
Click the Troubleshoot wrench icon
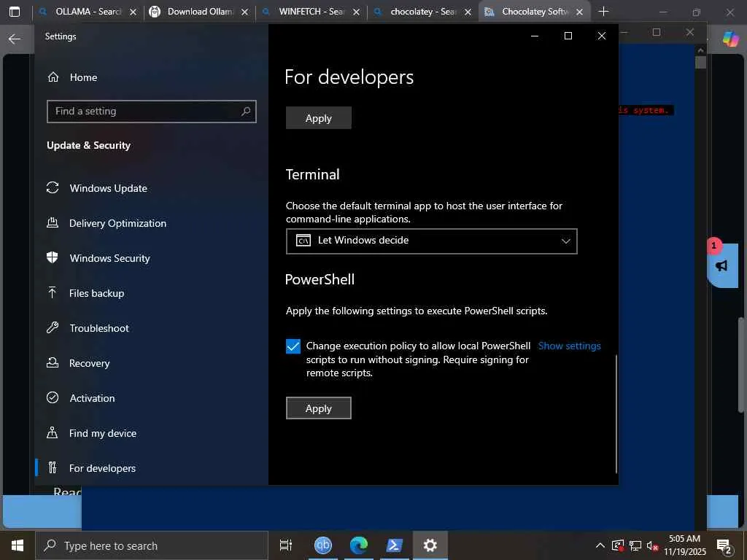coord(53,327)
